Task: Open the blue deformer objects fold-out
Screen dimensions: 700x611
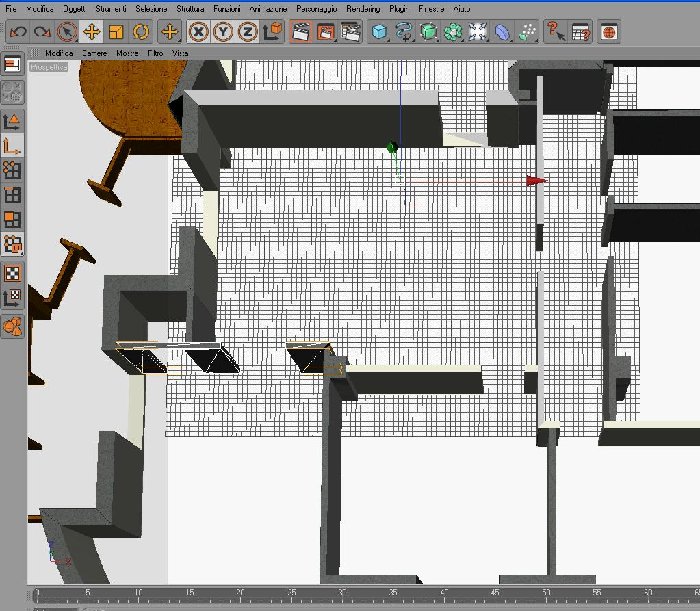Action: click(x=502, y=32)
